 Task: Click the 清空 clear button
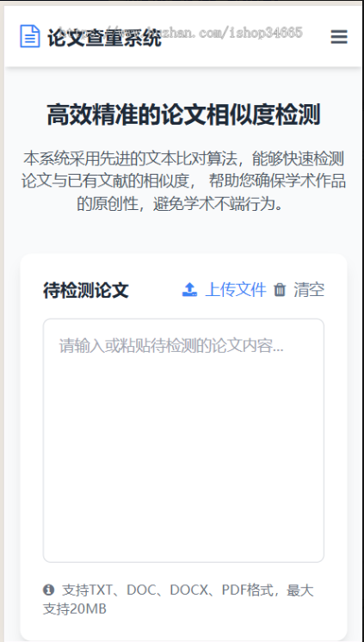tap(309, 290)
